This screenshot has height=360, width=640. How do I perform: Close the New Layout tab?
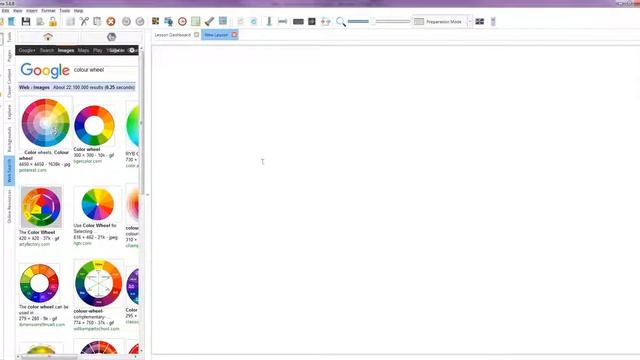(x=234, y=35)
